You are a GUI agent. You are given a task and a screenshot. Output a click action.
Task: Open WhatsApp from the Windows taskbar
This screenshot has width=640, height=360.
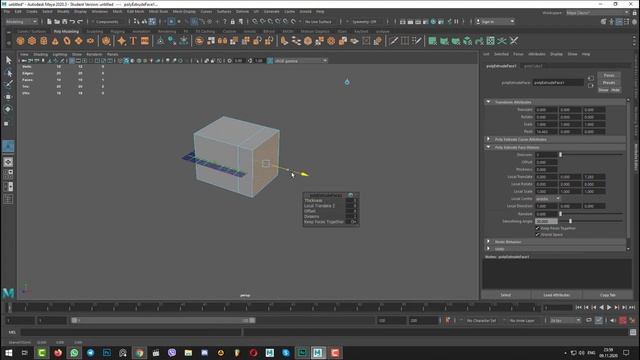(74, 353)
